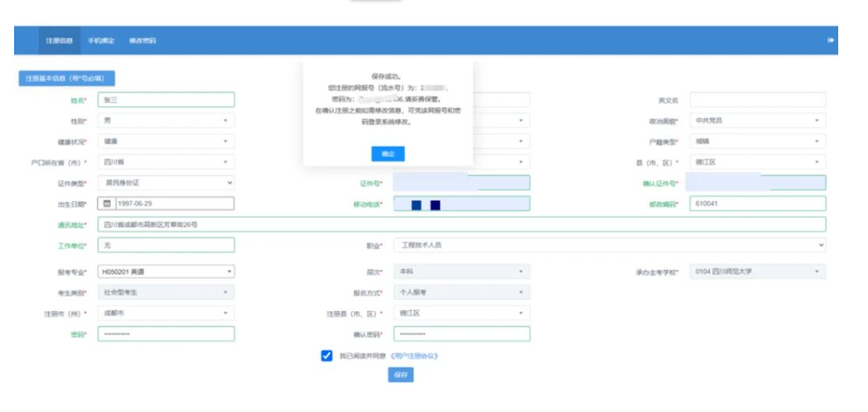The image size is (868, 412).
Task: Expand the 性别 dropdown showing 男
Action: tap(166, 120)
